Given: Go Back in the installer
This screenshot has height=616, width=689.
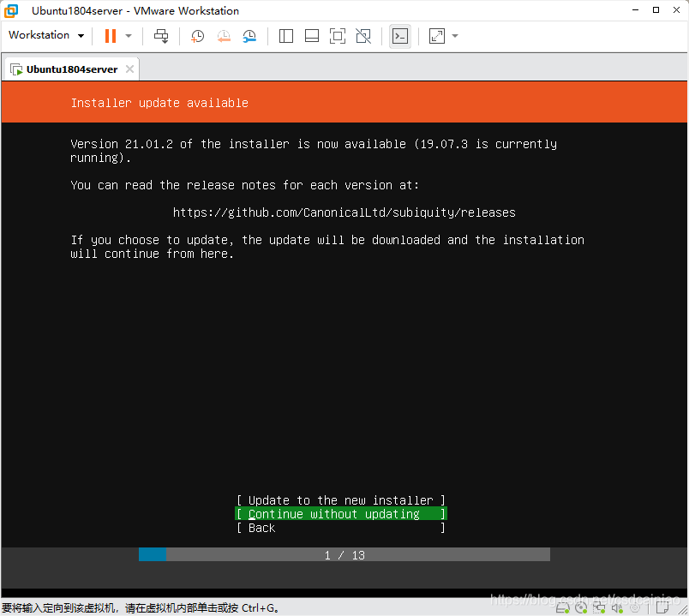Looking at the screenshot, I should pos(340,528).
